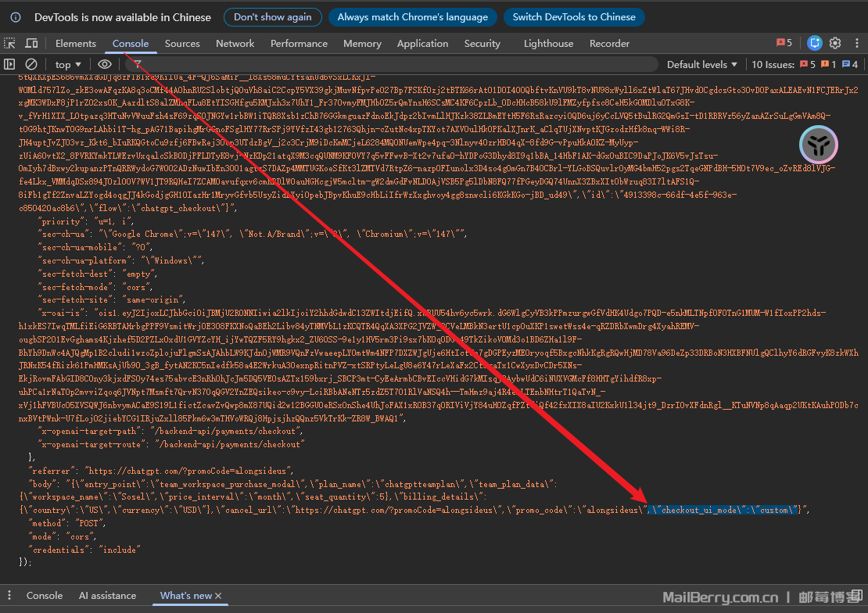Click the issues count showing 1 warning
The height and width of the screenshot is (613, 868).
[x=829, y=64]
